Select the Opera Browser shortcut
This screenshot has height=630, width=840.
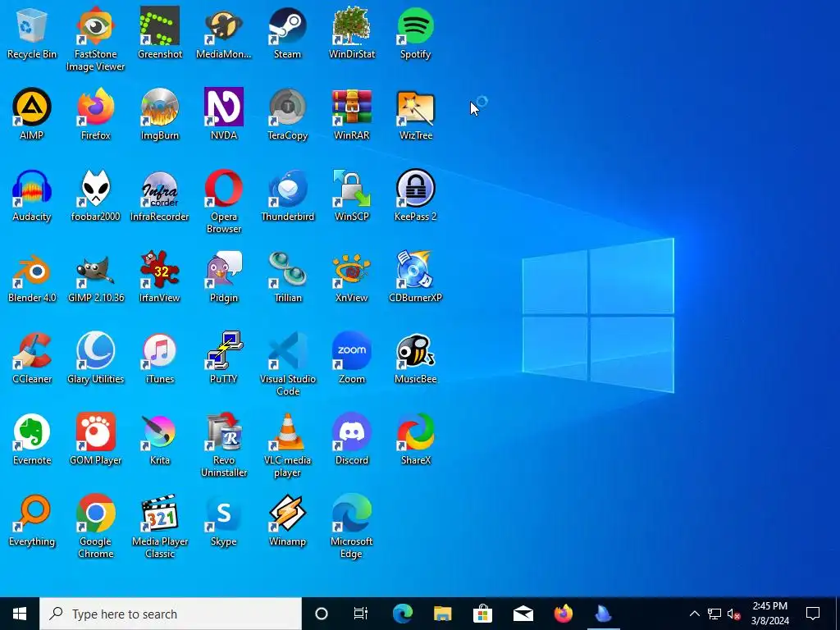click(223, 188)
